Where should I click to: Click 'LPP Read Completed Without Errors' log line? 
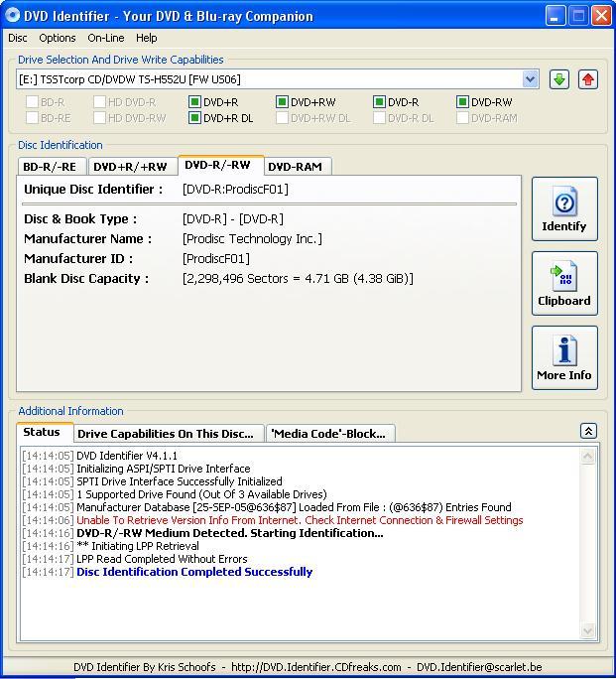point(162,559)
